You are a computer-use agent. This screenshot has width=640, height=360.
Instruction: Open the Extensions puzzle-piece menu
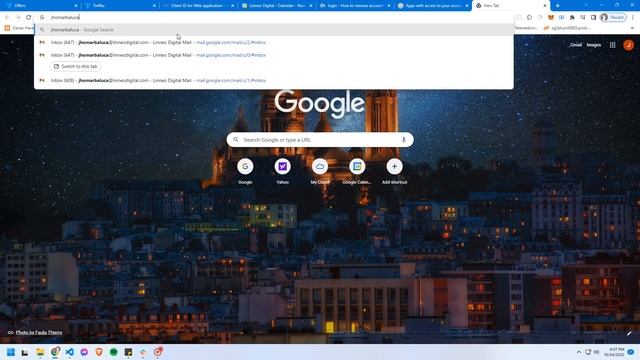tap(572, 18)
